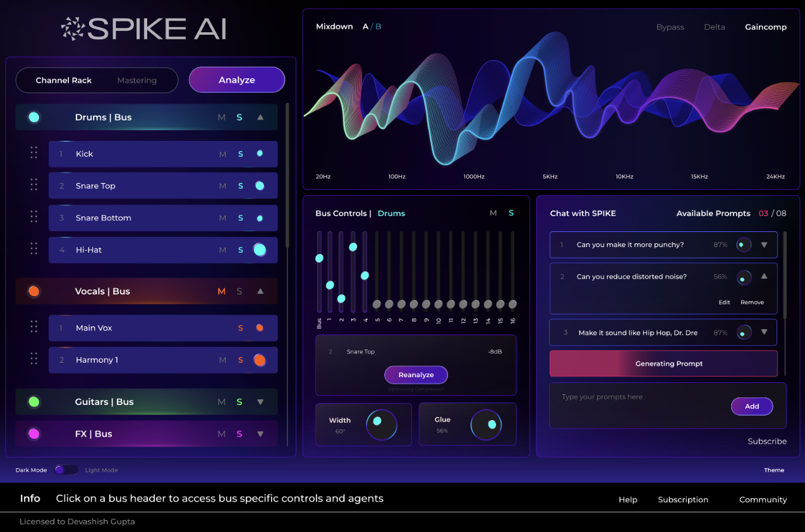Click the SPIKE AI spiral logo icon

(72, 28)
